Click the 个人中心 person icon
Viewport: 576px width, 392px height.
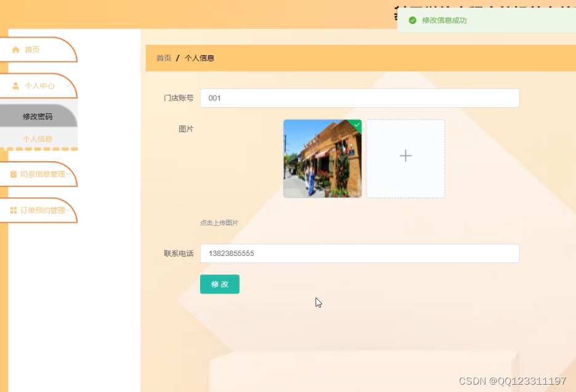[15, 87]
